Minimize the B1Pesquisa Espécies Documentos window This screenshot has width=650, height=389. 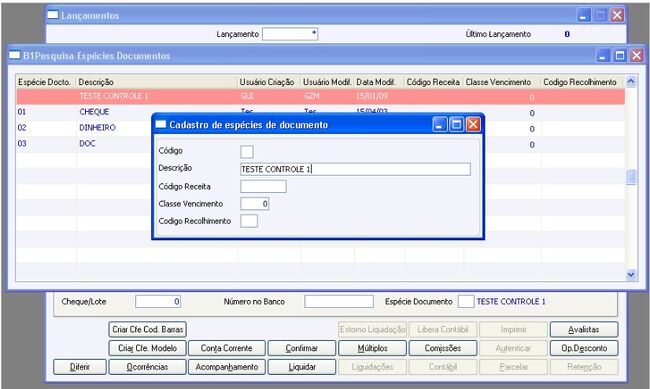pyautogui.click(x=603, y=55)
